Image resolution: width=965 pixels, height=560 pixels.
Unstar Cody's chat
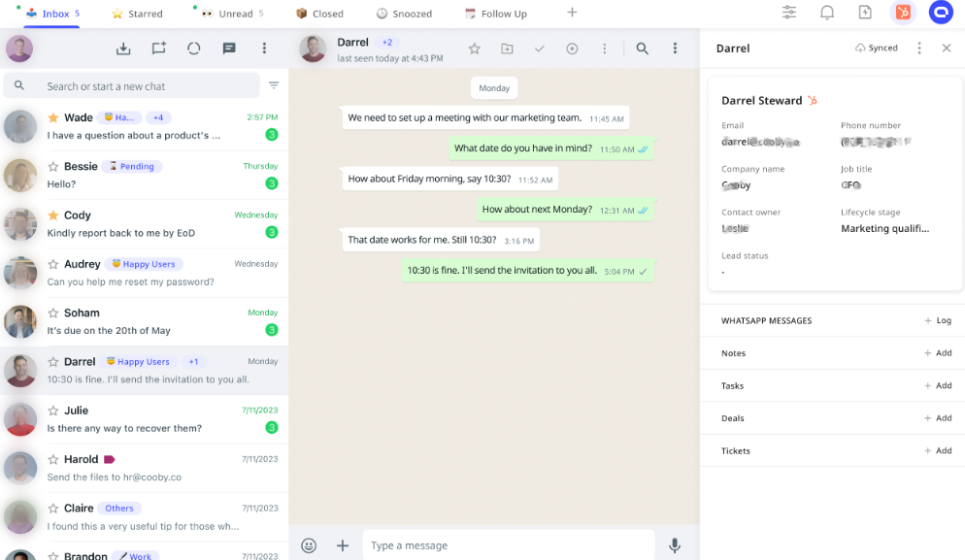(53, 215)
